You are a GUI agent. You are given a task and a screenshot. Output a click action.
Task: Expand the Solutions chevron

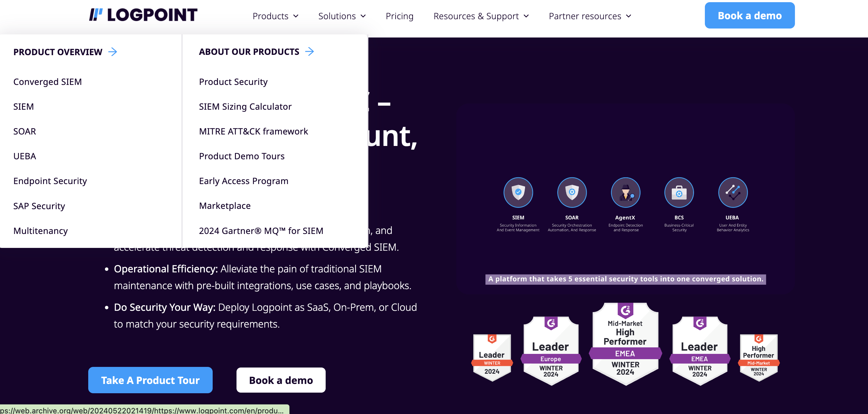pyautogui.click(x=363, y=16)
